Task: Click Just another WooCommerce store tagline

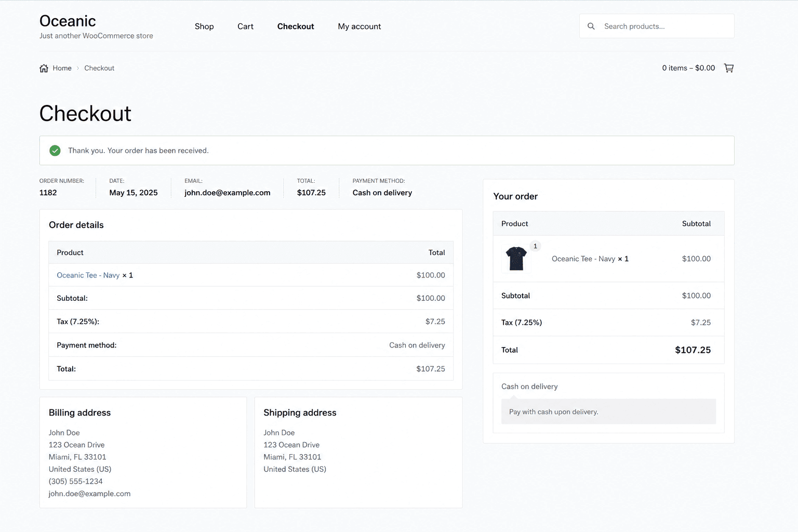Action: (96, 36)
